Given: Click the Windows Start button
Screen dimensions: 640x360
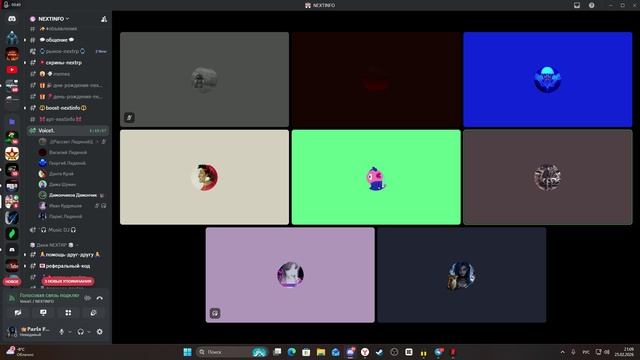Looking at the screenshot, I should [187, 352].
